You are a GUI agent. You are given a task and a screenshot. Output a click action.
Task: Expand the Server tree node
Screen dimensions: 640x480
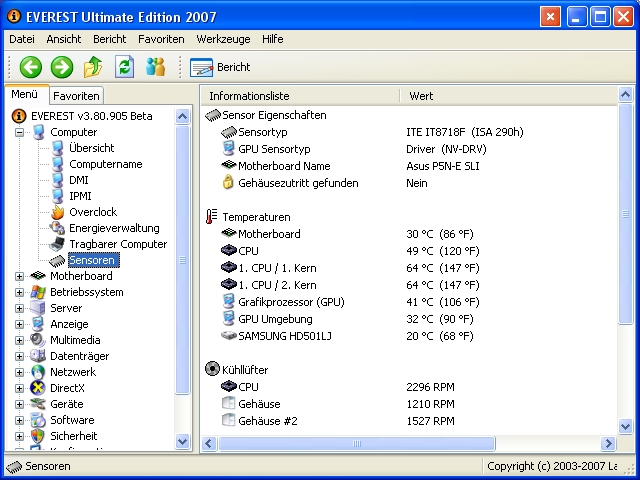[x=19, y=308]
